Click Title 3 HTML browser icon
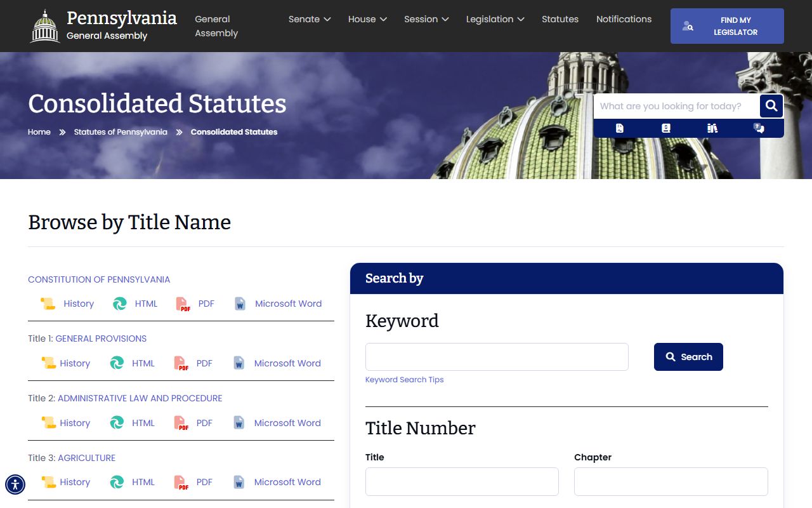 [x=117, y=482]
